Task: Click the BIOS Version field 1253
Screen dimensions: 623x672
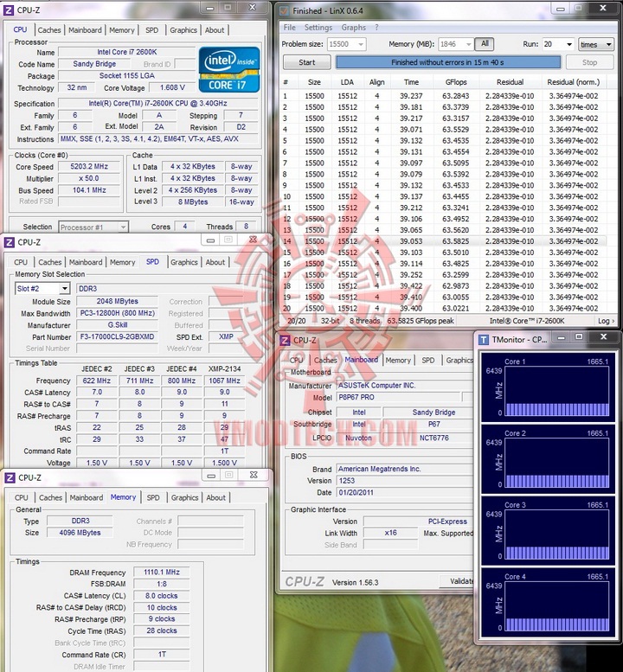Action: tap(404, 481)
